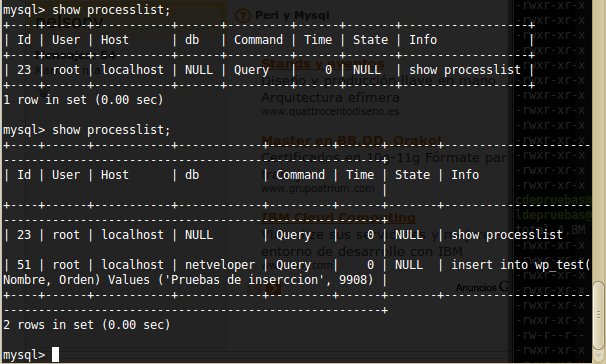Viewport: 606px width, 364px height.
Task: Click the 'State' column header in the second table
Action: click(x=412, y=175)
